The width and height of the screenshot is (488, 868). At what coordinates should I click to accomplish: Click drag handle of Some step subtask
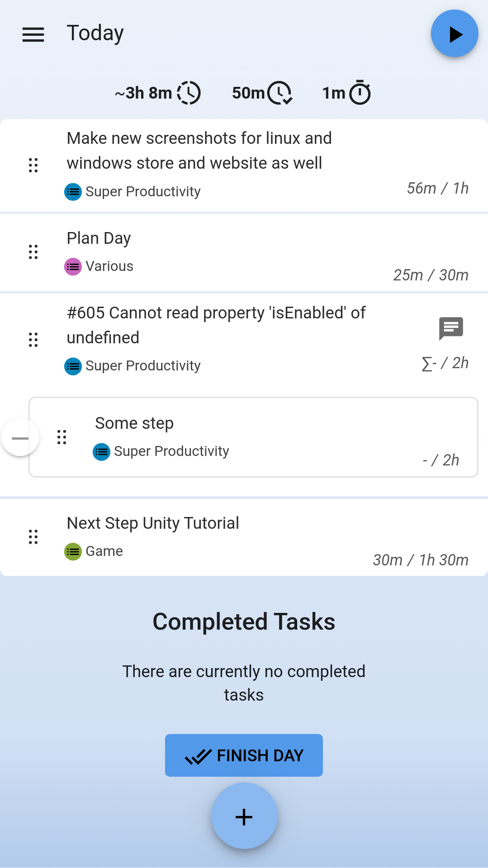pyautogui.click(x=62, y=437)
